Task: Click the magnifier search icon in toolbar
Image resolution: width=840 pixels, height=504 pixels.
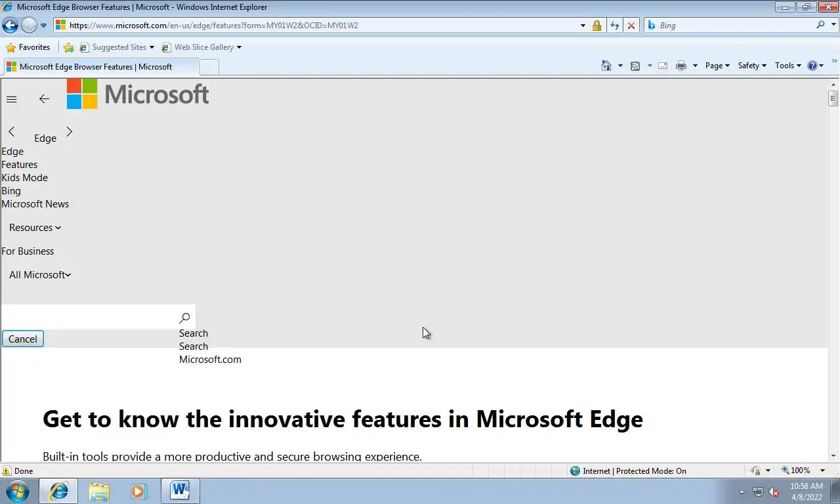Action: (x=820, y=25)
